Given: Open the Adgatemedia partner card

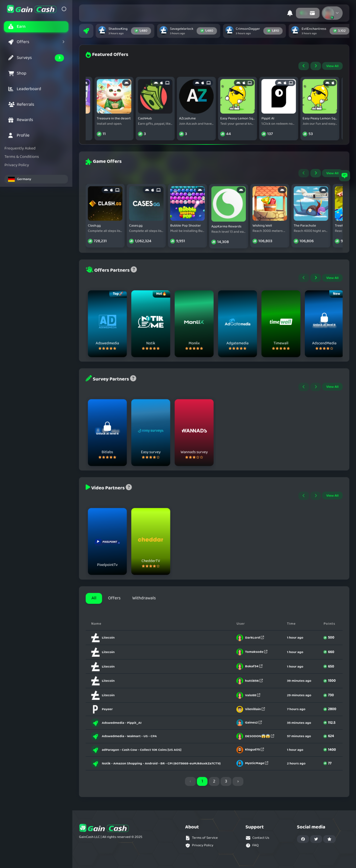Looking at the screenshot, I should 237,324.
